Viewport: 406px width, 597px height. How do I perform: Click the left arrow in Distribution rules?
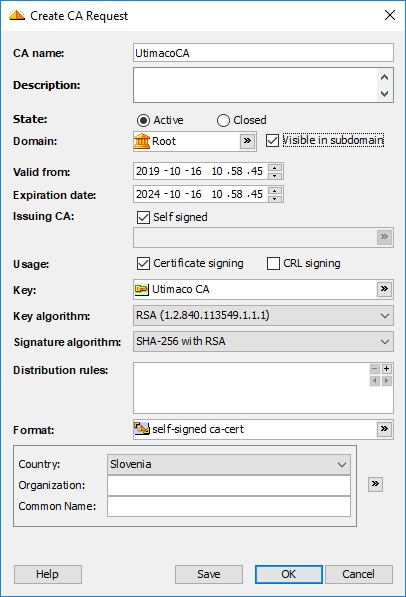(x=375, y=381)
